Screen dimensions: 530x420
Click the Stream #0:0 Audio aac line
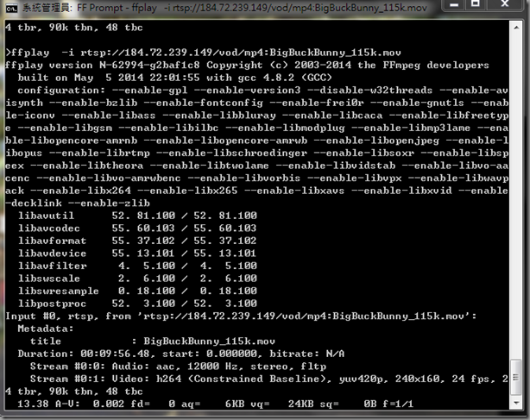tap(178, 367)
